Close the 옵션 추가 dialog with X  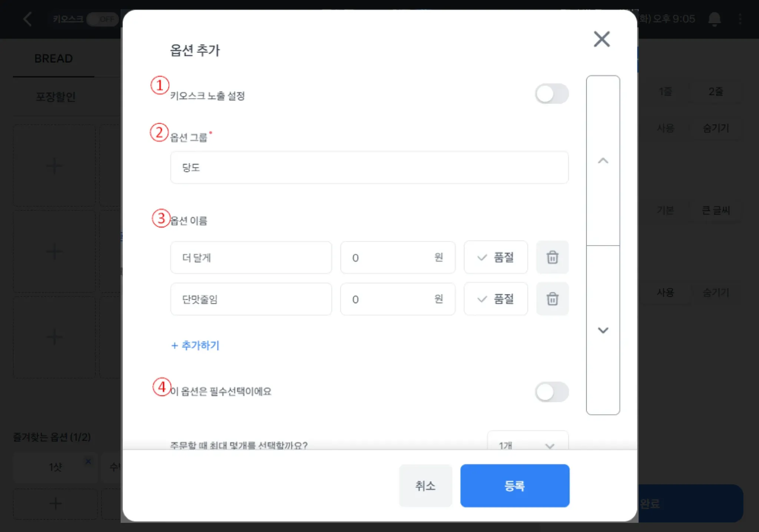[601, 39]
